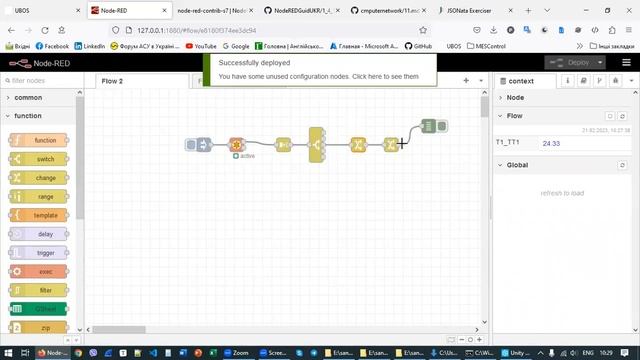This screenshot has height=360, width=640.
Task: Open the Node-RED main hamburger menu
Action: click(x=626, y=62)
